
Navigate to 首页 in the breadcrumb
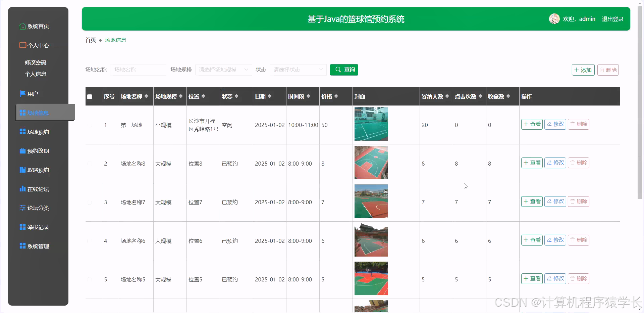(x=90, y=40)
